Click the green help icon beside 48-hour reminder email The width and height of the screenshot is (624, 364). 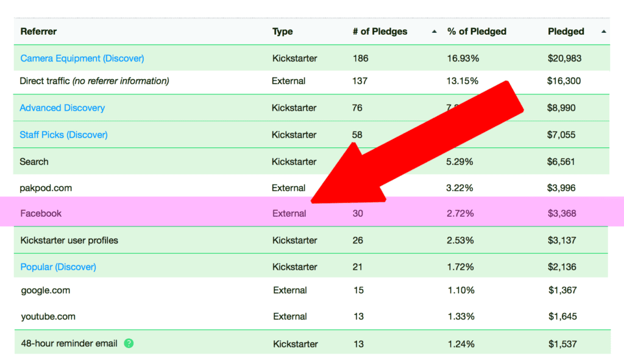tap(129, 343)
